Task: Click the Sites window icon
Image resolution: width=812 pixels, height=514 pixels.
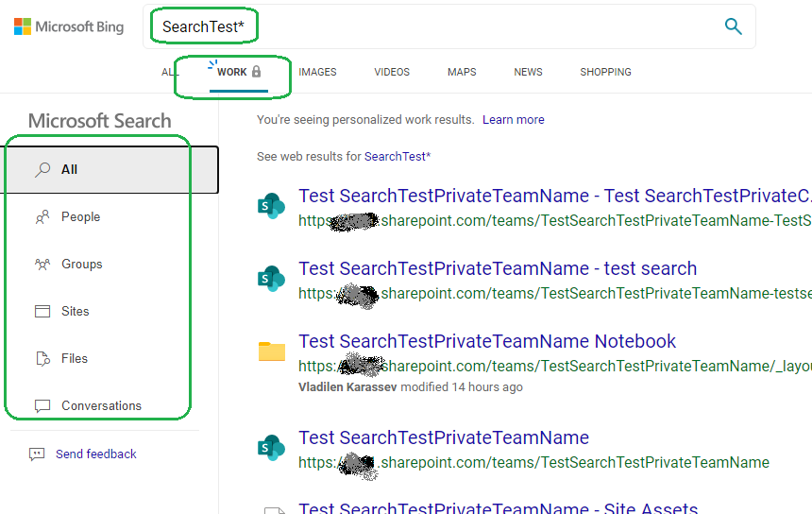Action: point(42,312)
